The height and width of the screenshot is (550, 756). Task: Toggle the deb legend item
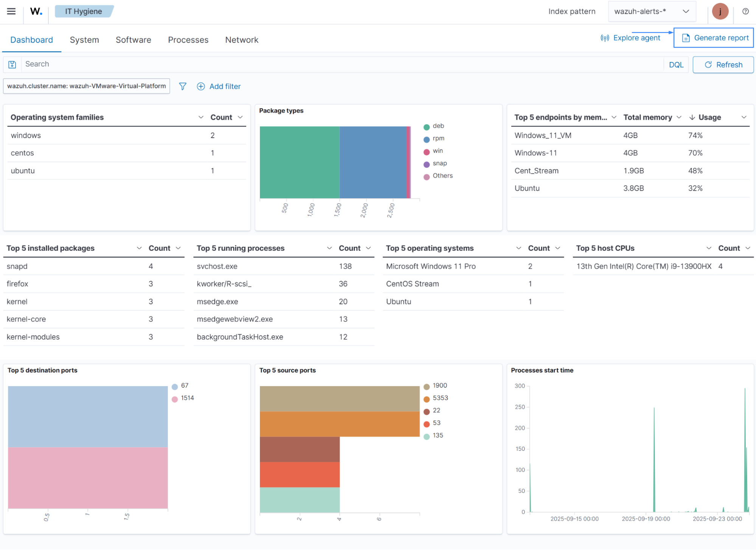(x=438, y=126)
